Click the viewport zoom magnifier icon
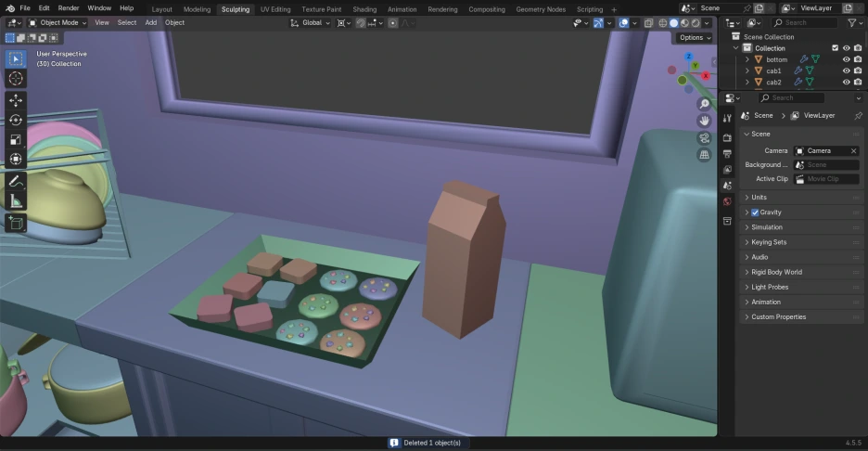Image resolution: width=868 pixels, height=451 pixels. tap(704, 104)
